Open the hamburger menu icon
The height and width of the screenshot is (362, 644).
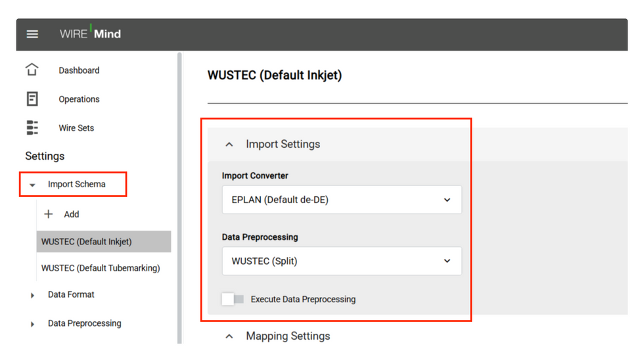[x=32, y=34]
